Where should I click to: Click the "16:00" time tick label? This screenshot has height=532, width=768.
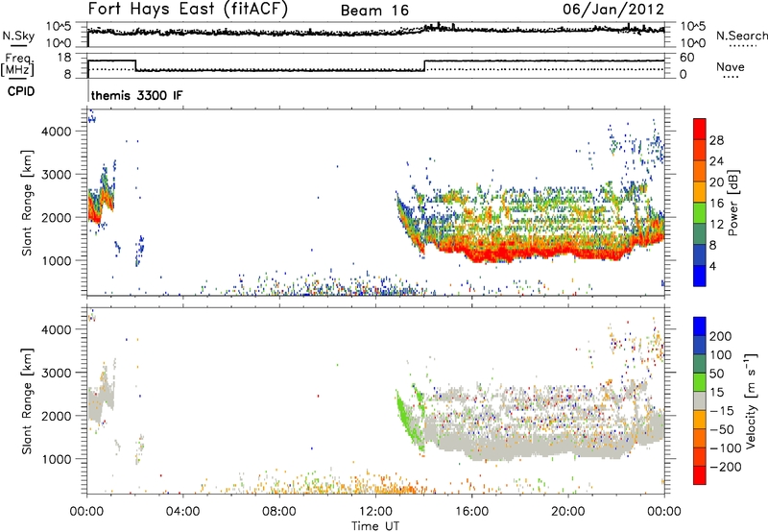[471, 512]
